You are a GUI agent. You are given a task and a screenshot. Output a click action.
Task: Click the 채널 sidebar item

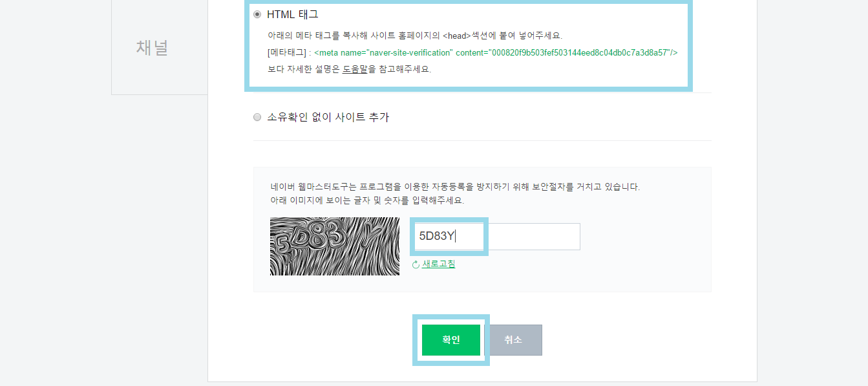coord(153,47)
